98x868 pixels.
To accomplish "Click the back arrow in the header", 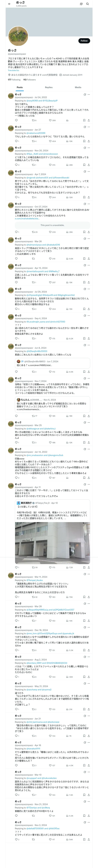I will [10, 4].
